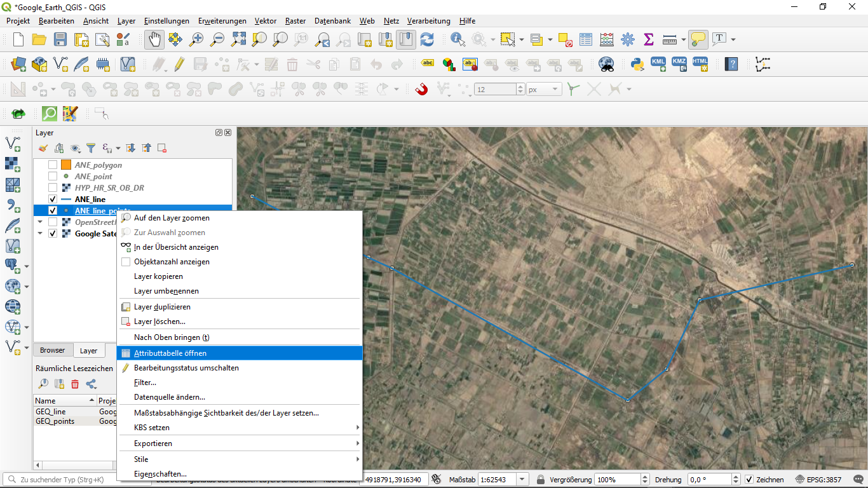Click the Zoom Out magnifier tool
Viewport: 868px width, 488px height.
(x=217, y=39)
